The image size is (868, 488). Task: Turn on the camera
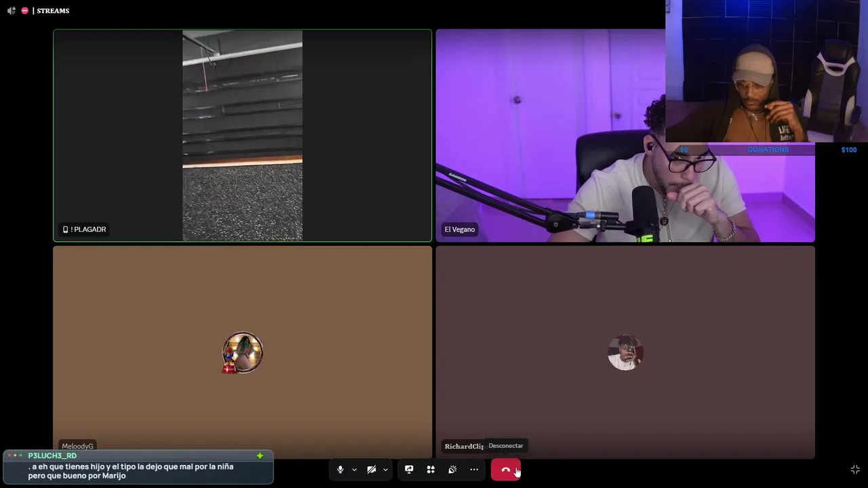tap(372, 470)
